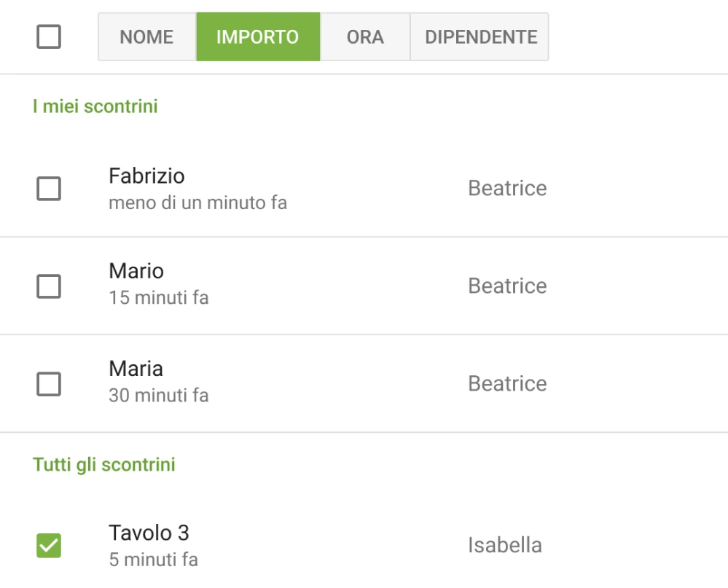Uncheck the Tavolo 3 receipt checkbox
This screenshot has width=728, height=588.
coord(47,544)
